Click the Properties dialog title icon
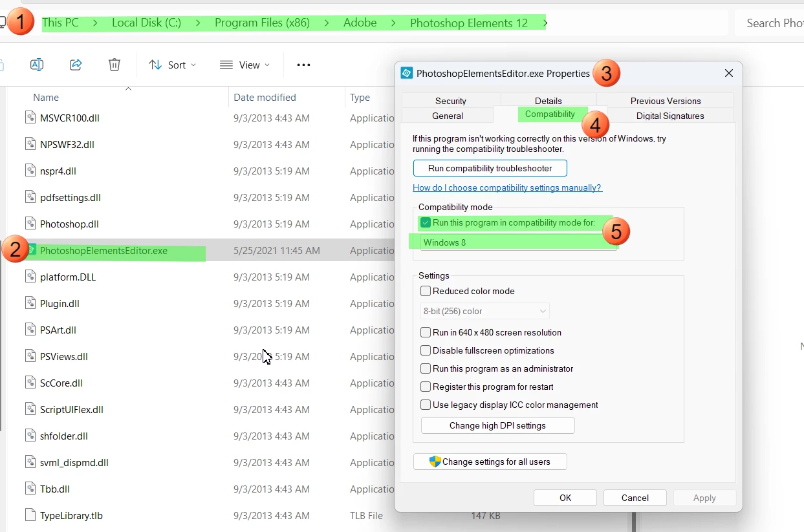Image resolution: width=804 pixels, height=532 pixels. point(407,73)
